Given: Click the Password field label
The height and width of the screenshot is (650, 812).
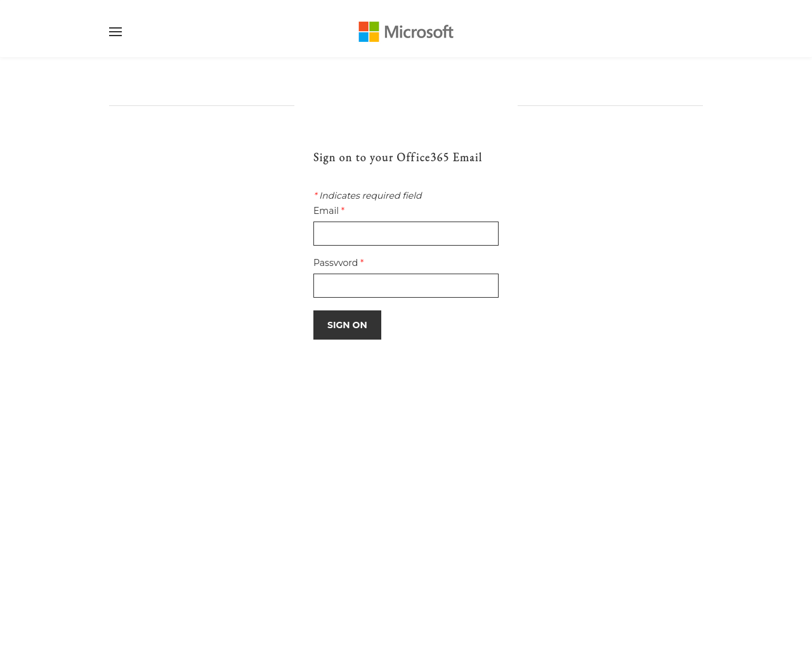Looking at the screenshot, I should pos(335,263).
